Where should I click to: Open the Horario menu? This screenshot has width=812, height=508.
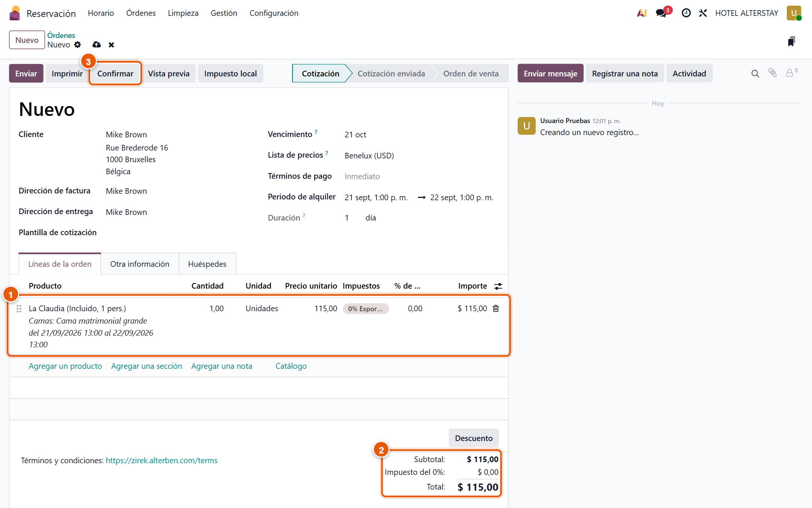pos(101,13)
